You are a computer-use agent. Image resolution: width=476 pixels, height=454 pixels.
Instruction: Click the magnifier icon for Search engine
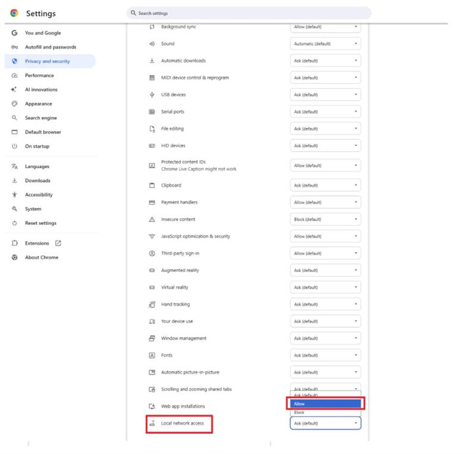pos(14,118)
